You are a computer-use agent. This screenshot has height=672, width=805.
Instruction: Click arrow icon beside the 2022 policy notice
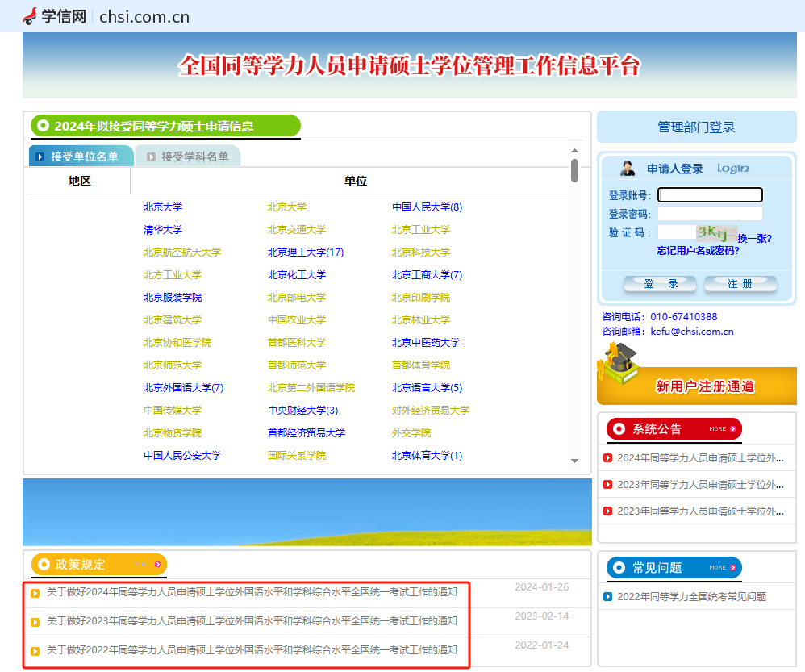35,651
